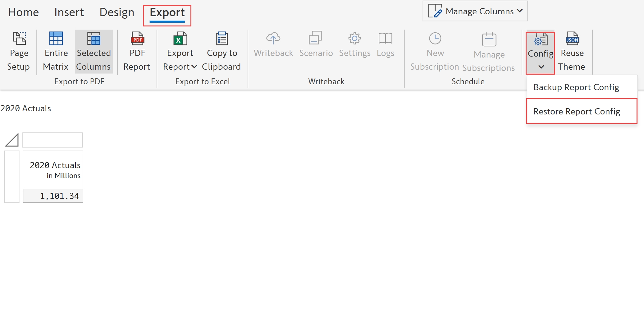
Task: Click Copy to Clipboard icon
Action: (222, 39)
